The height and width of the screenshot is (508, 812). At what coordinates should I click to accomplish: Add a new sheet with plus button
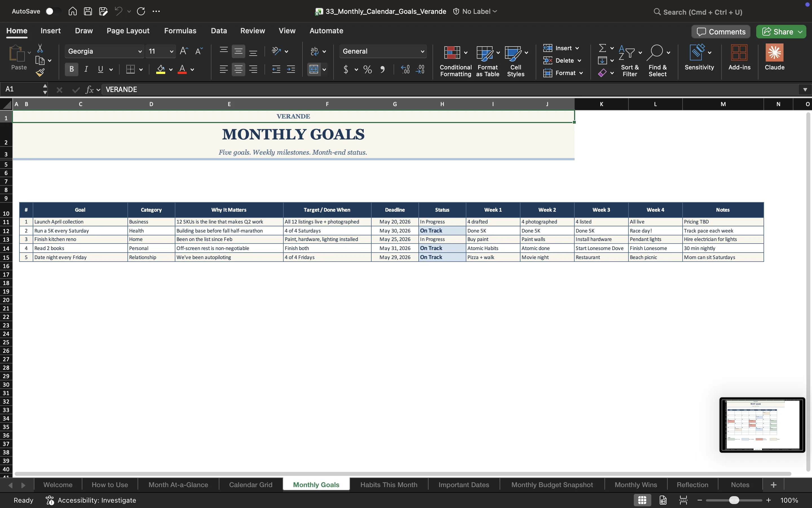click(x=773, y=485)
